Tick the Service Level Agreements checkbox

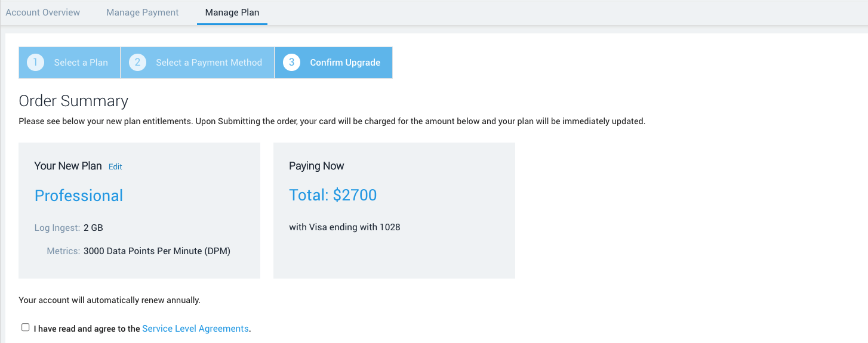[x=25, y=327]
